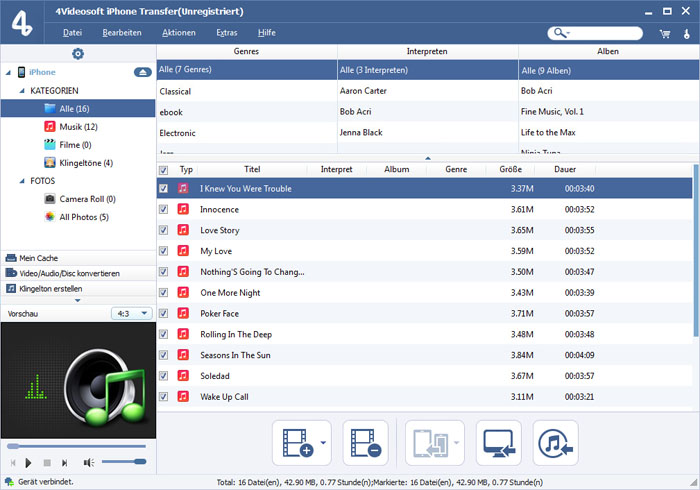The width and height of the screenshot is (700, 490).
Task: Click the shopping cart icon
Action: [665, 33]
